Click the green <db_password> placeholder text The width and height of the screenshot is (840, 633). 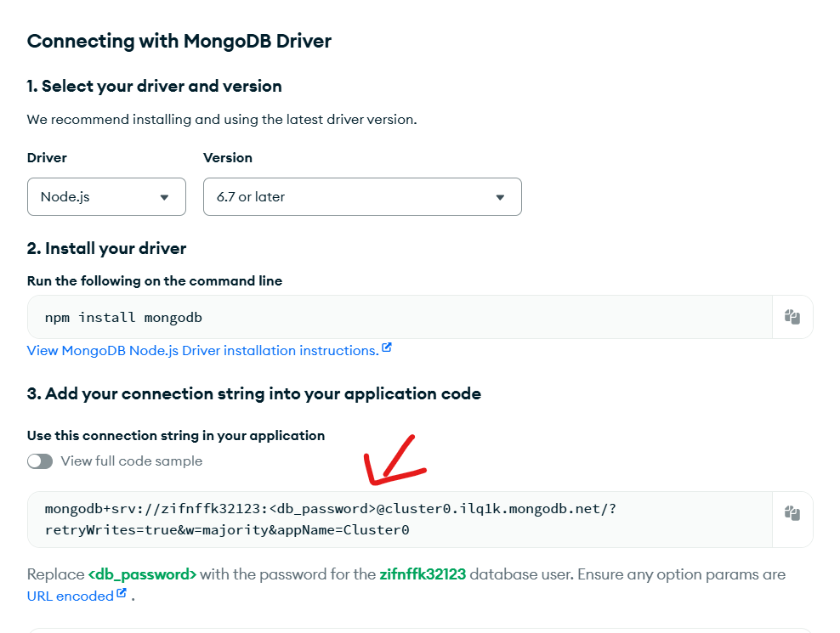click(143, 574)
